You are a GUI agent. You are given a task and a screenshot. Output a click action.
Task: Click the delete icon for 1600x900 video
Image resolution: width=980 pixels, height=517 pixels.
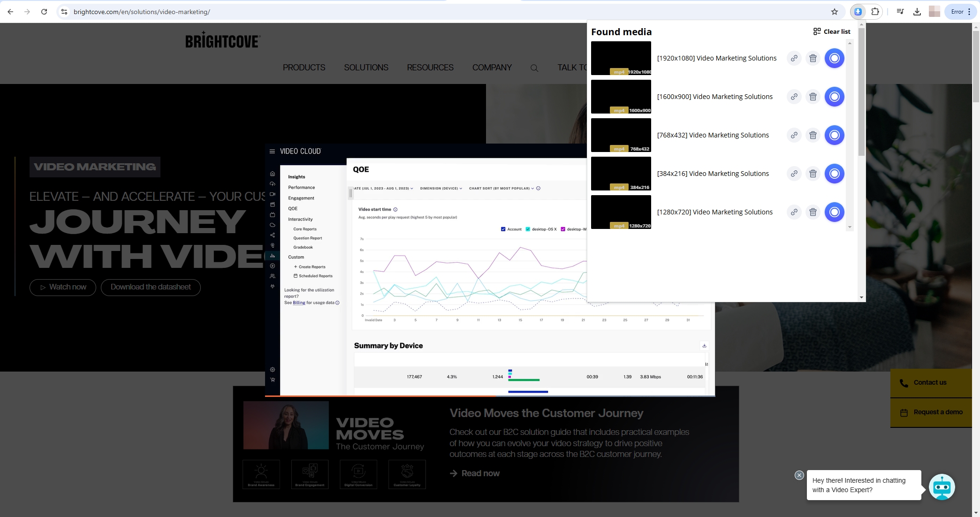pos(813,96)
